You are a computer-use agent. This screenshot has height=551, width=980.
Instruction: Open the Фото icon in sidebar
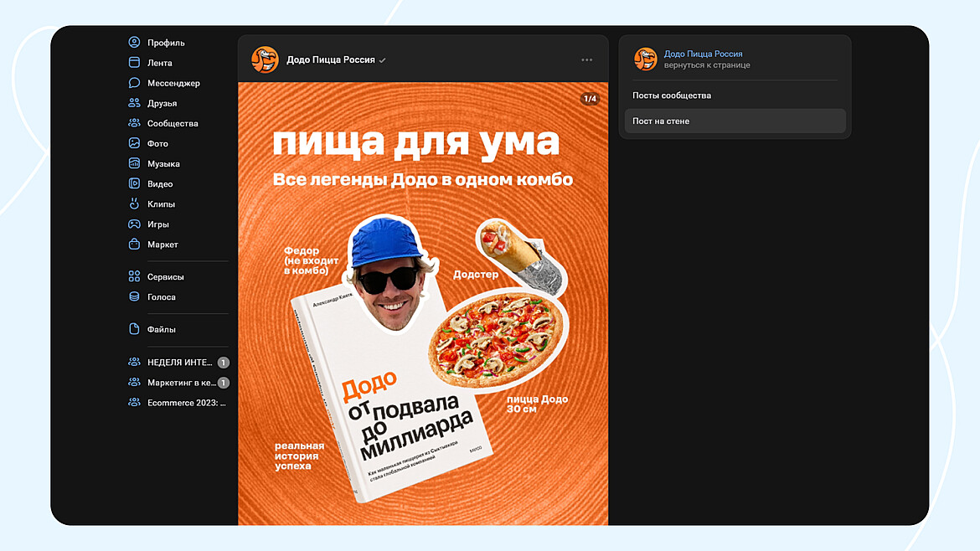[134, 143]
